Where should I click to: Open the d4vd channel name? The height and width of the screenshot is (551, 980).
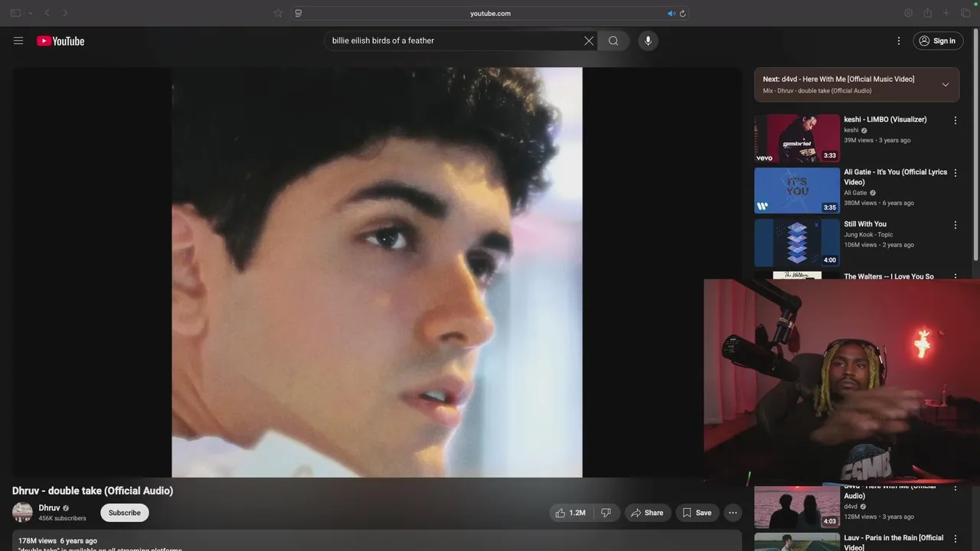851,507
